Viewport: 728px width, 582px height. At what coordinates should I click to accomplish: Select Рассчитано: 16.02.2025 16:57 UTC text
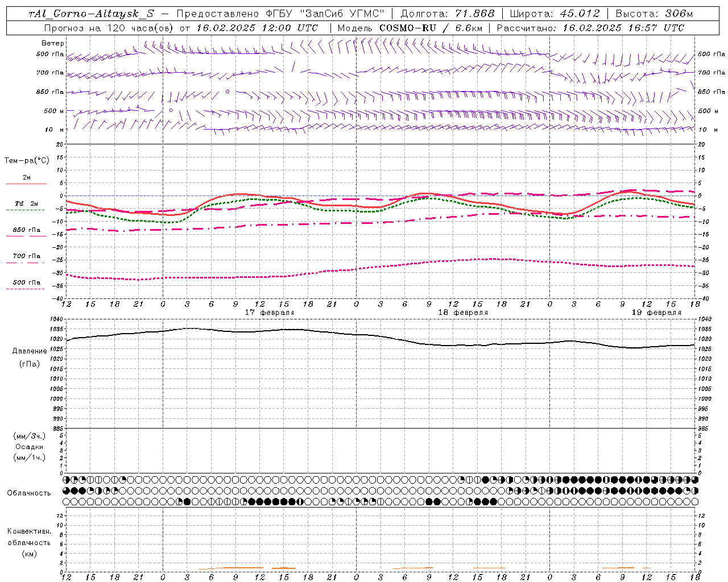pyautogui.click(x=590, y=28)
